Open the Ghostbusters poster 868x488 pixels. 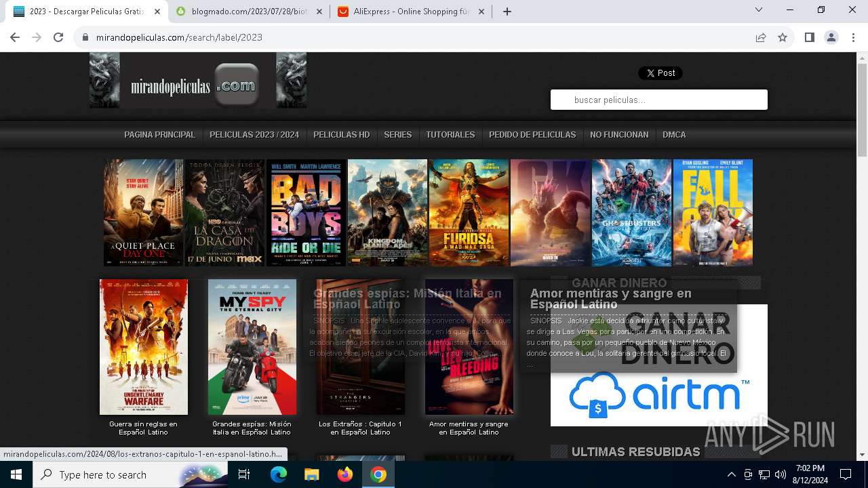tap(631, 213)
